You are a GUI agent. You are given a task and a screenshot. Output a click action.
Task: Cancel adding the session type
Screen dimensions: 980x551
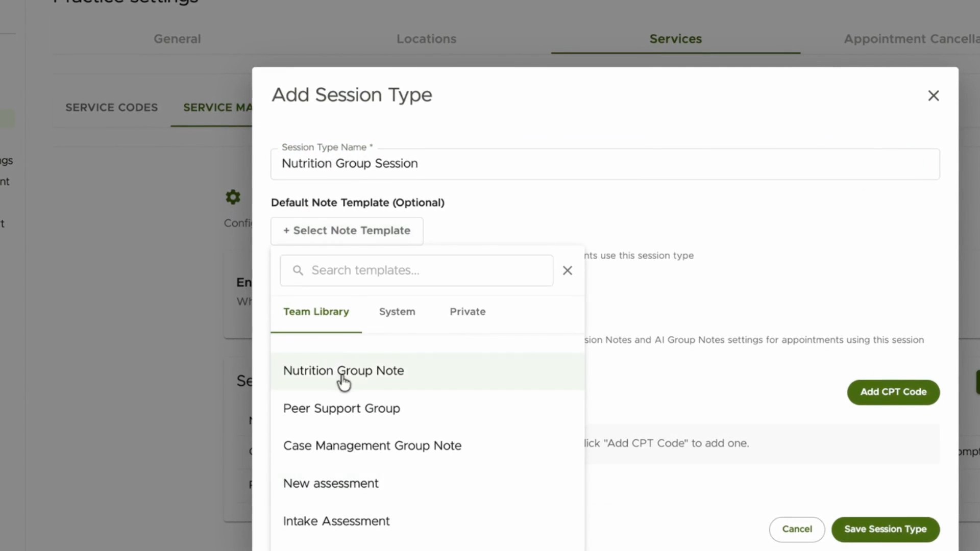(797, 530)
